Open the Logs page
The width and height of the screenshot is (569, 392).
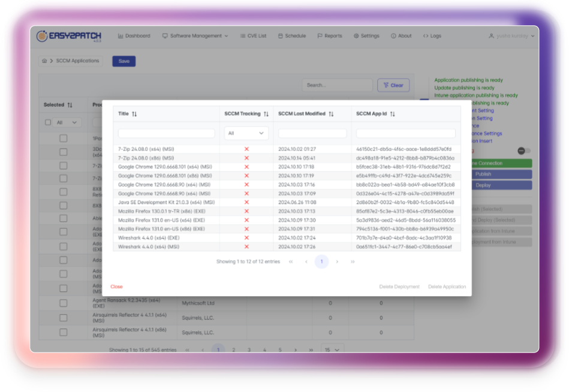pyautogui.click(x=432, y=36)
